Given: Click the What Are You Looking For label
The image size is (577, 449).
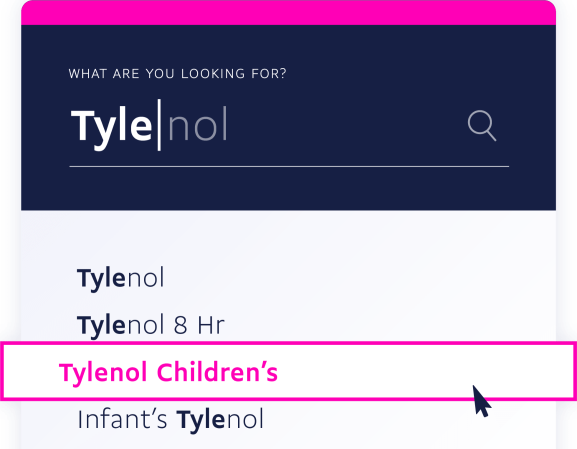Looking at the screenshot, I should [x=177, y=74].
